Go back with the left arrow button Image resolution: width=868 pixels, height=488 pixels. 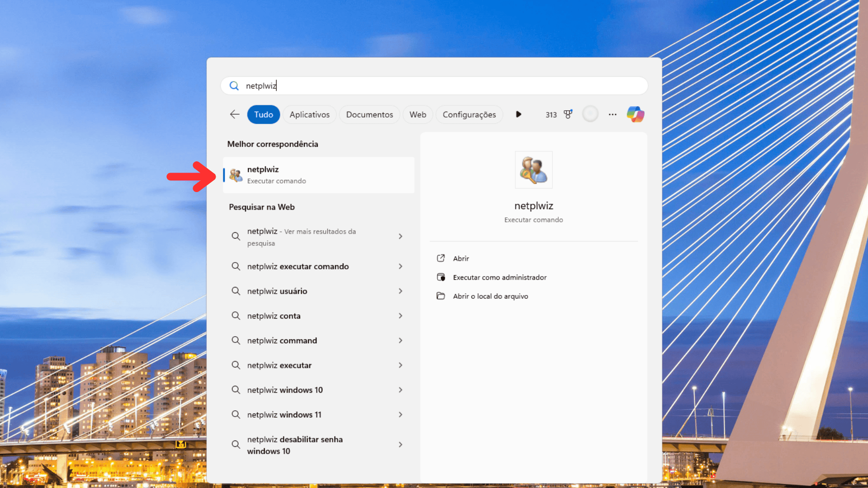(235, 114)
